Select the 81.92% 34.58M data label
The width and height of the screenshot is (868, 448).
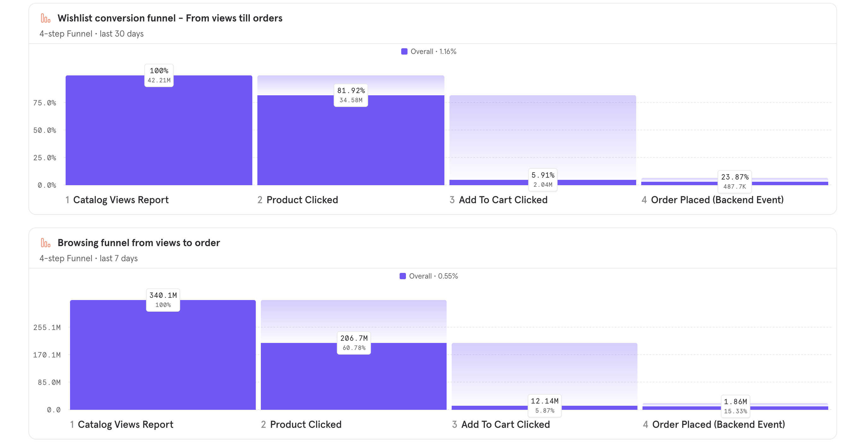351,95
